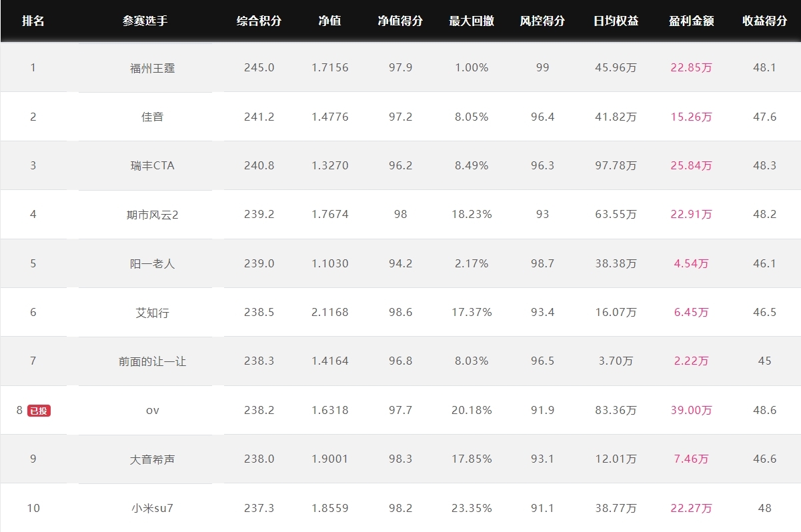
Task: Click the red 已投 badge beside rank 8
Action: (x=39, y=411)
